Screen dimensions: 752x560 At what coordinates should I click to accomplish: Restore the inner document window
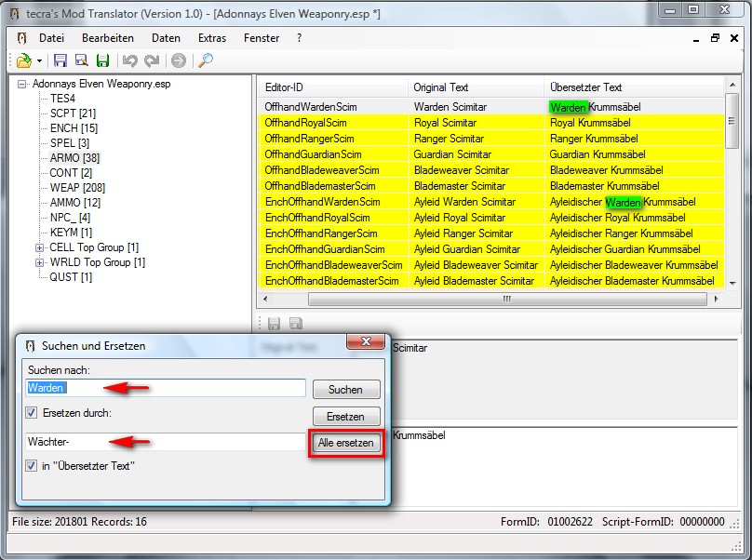[715, 38]
